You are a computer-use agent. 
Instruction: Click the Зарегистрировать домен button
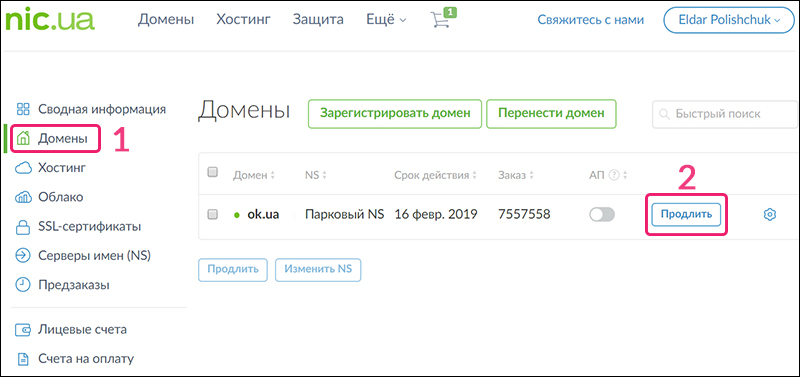[395, 113]
